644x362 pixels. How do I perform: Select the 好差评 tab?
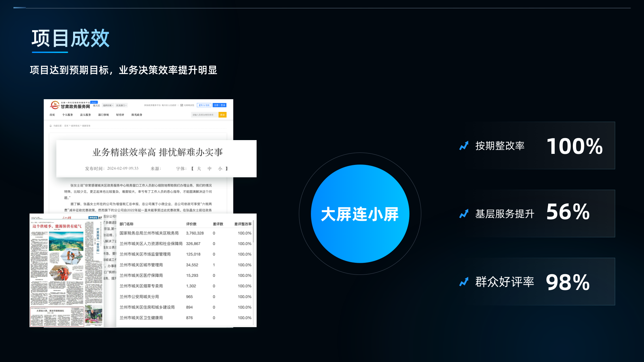[120, 114]
